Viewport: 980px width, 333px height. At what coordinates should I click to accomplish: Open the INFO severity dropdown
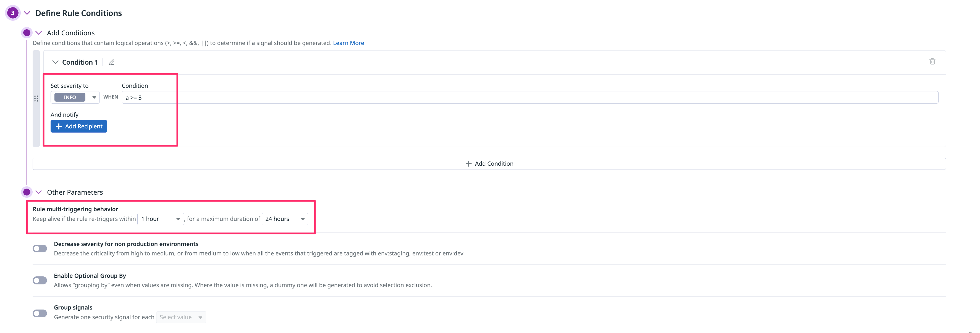[x=75, y=97]
